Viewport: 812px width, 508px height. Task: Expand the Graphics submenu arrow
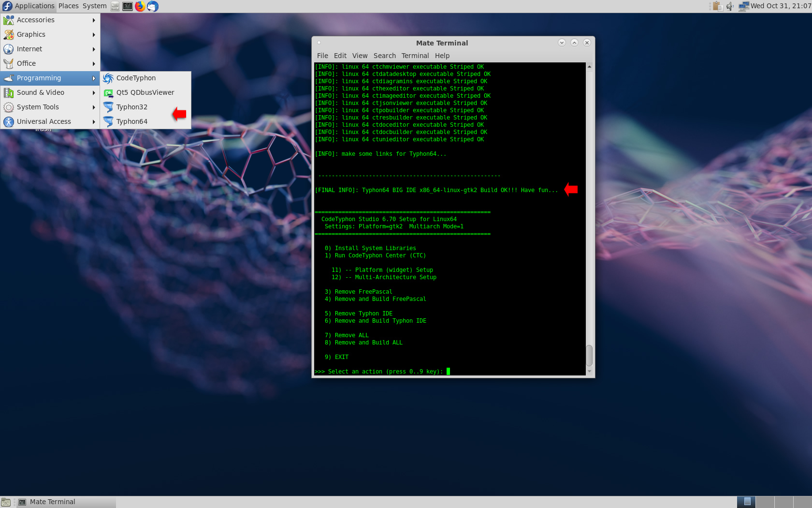pyautogui.click(x=94, y=35)
